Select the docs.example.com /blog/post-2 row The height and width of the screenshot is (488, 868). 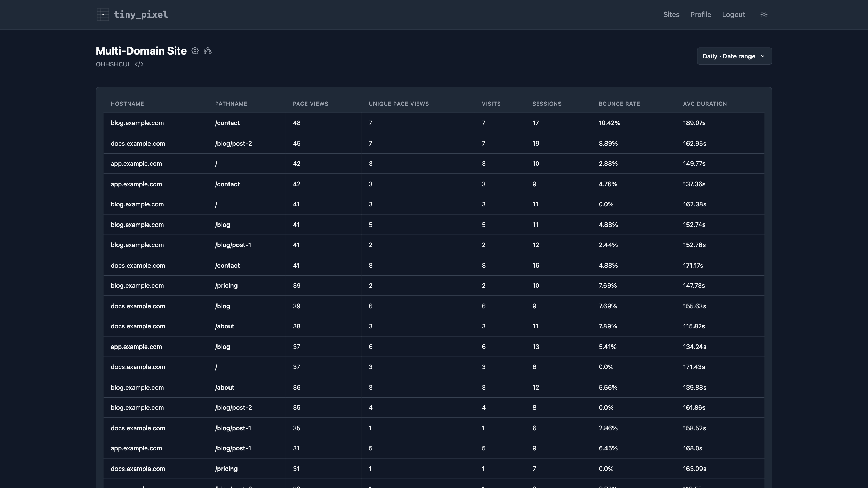click(434, 144)
